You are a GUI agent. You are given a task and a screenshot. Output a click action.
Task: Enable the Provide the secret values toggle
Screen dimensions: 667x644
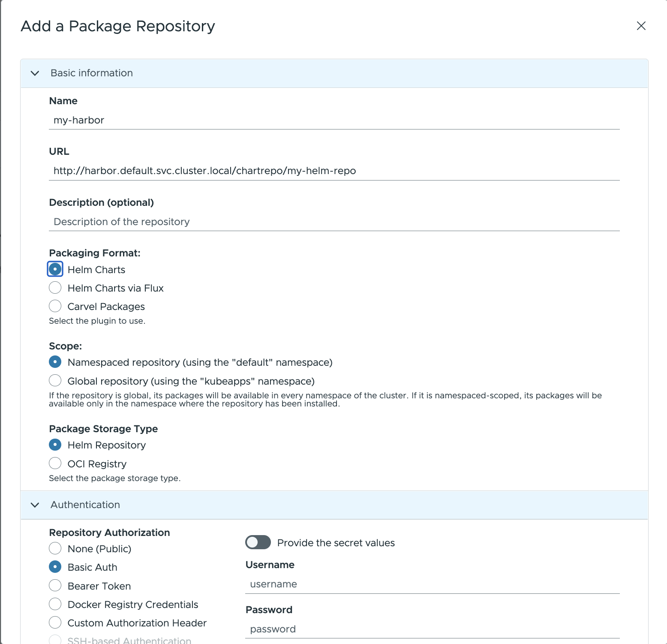(258, 542)
